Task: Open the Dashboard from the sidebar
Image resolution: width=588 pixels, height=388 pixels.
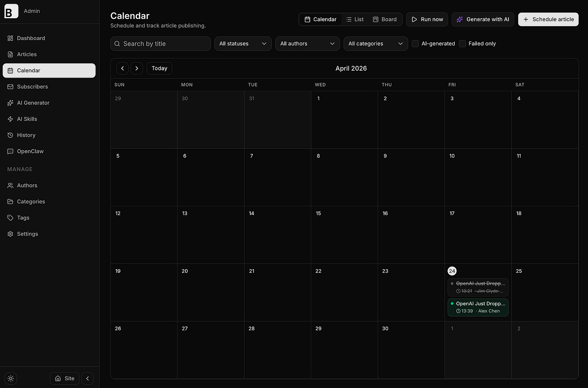Action: click(x=31, y=38)
